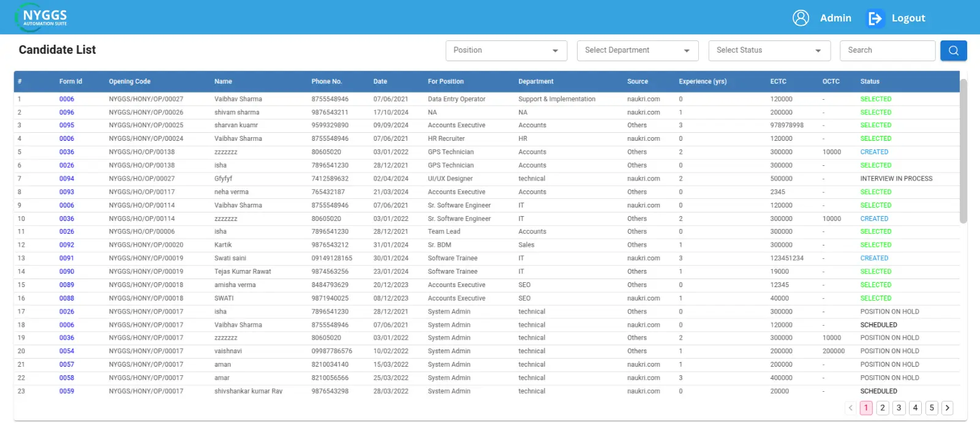Focus the Search input field
Screen dimensions: 980x423
[888, 51]
